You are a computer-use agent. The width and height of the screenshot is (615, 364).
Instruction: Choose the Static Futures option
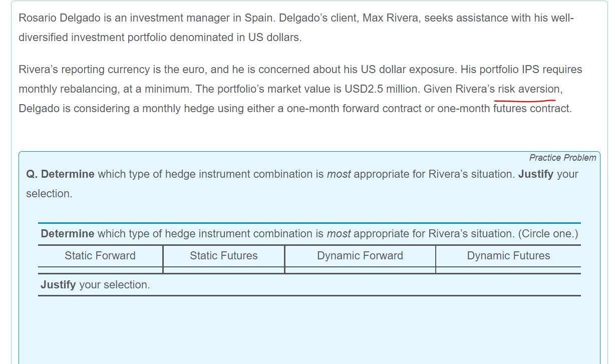point(223,256)
